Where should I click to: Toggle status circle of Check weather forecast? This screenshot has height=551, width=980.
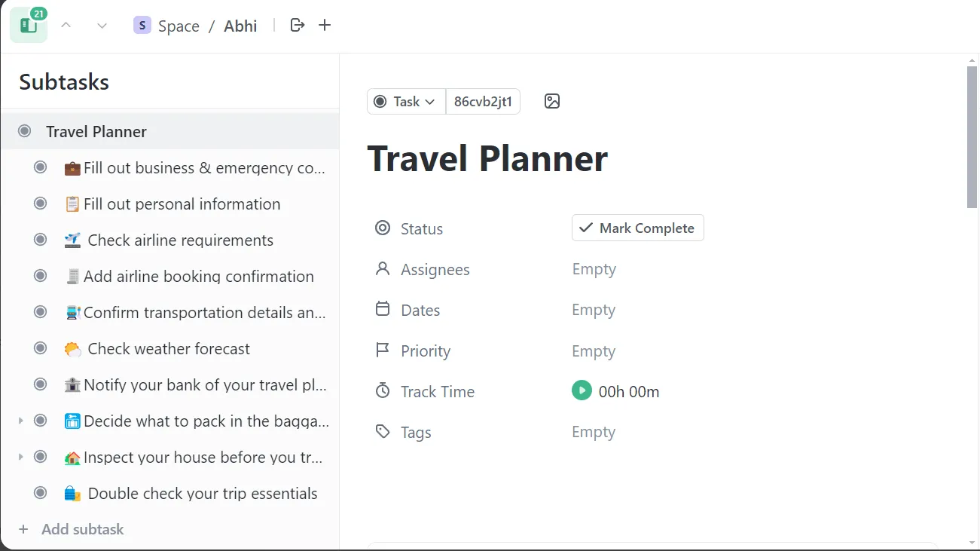41,348
